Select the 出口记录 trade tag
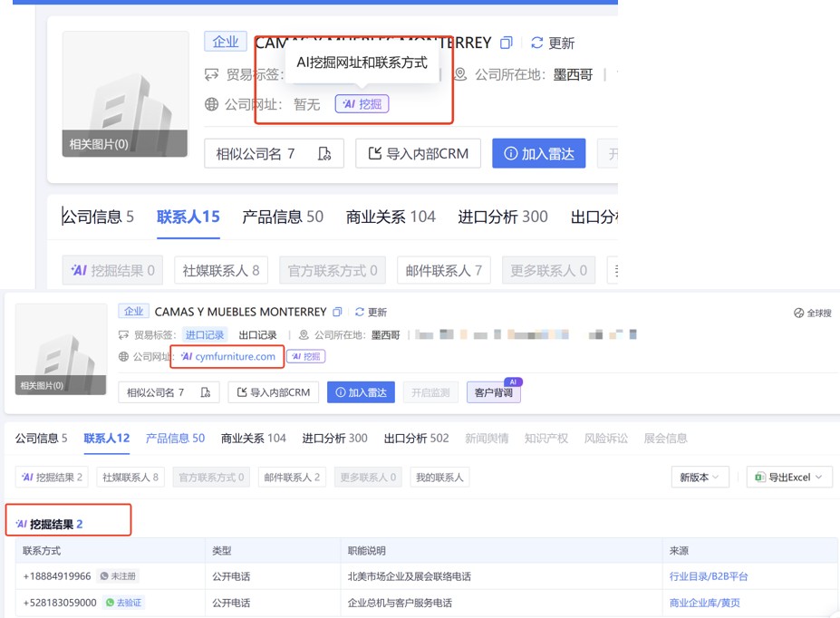The image size is (840, 618). [x=257, y=334]
